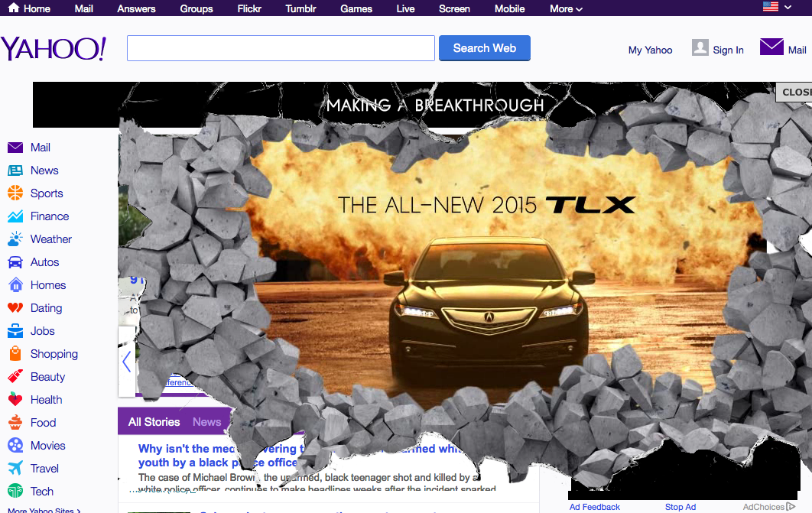Open Yahoo Mail from the sidebar
This screenshot has height=513, width=812.
point(16,147)
